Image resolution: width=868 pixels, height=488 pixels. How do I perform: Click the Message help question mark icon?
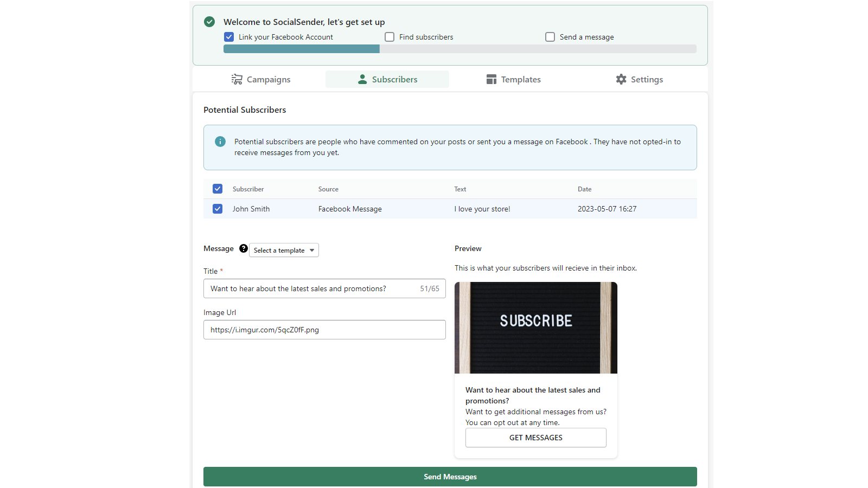point(244,248)
